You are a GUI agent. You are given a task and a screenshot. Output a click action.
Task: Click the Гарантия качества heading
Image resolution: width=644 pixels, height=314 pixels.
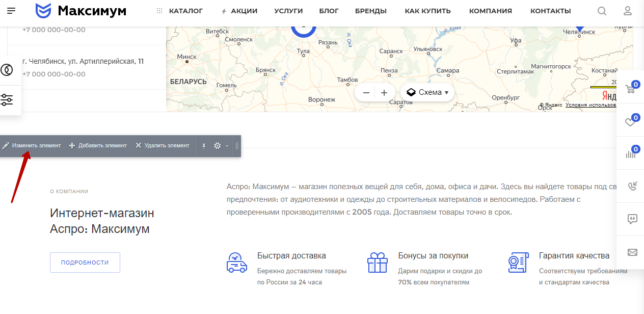(x=574, y=255)
